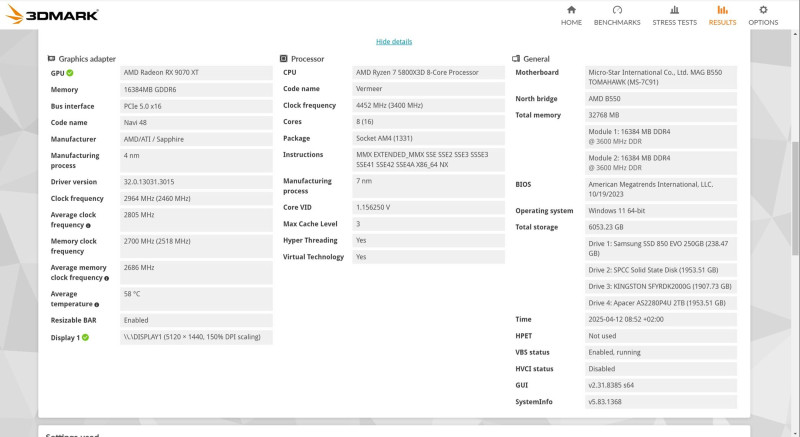
Task: Select Drive 4 Apacer AS2280P4U 2TB entry
Action: coord(661,303)
